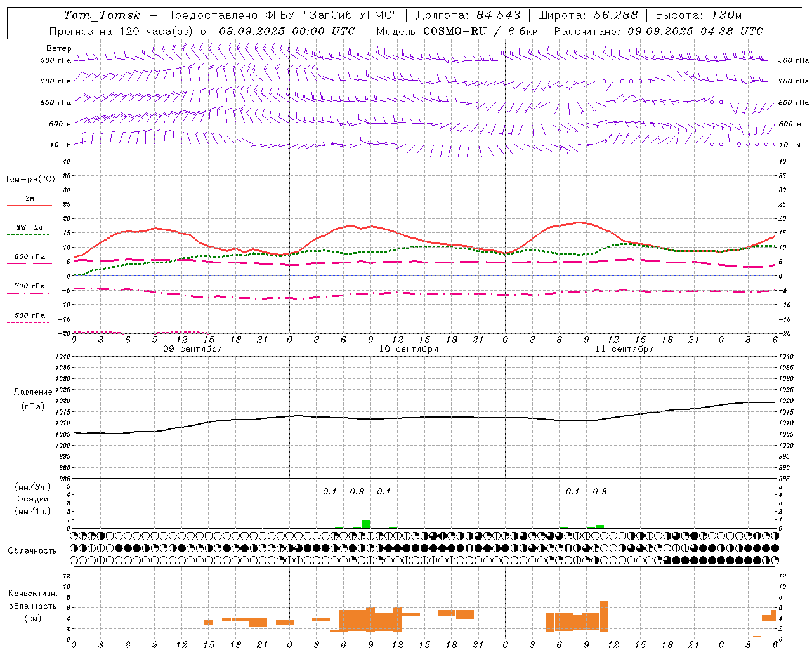This screenshot has width=812, height=650.
Task: Click the '(мм/1ч.)' unit label
Action: tap(33, 511)
